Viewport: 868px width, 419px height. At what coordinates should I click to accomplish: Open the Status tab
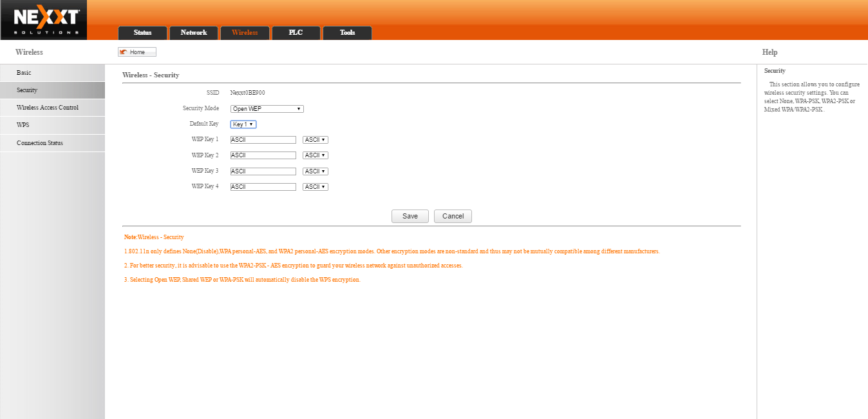(142, 33)
